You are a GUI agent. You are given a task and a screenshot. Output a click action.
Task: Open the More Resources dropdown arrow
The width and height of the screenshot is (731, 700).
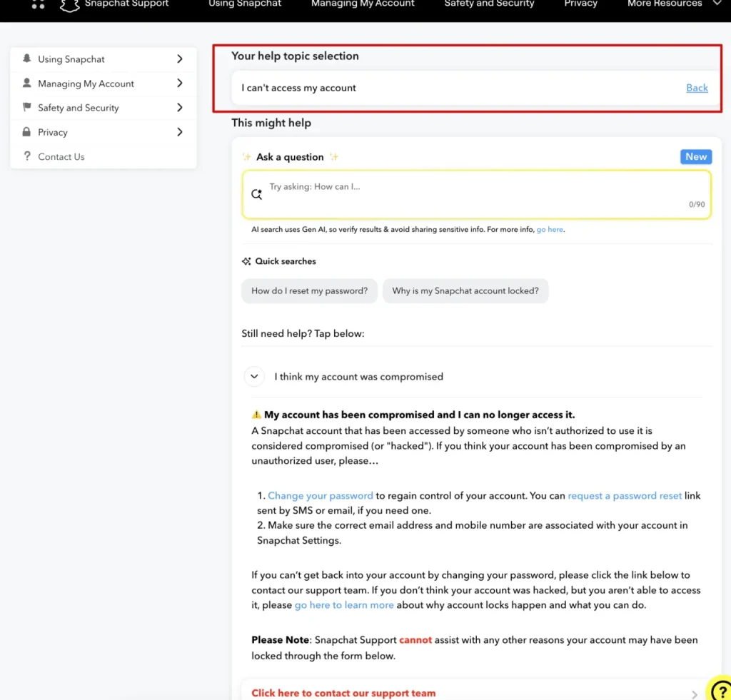point(717,4)
